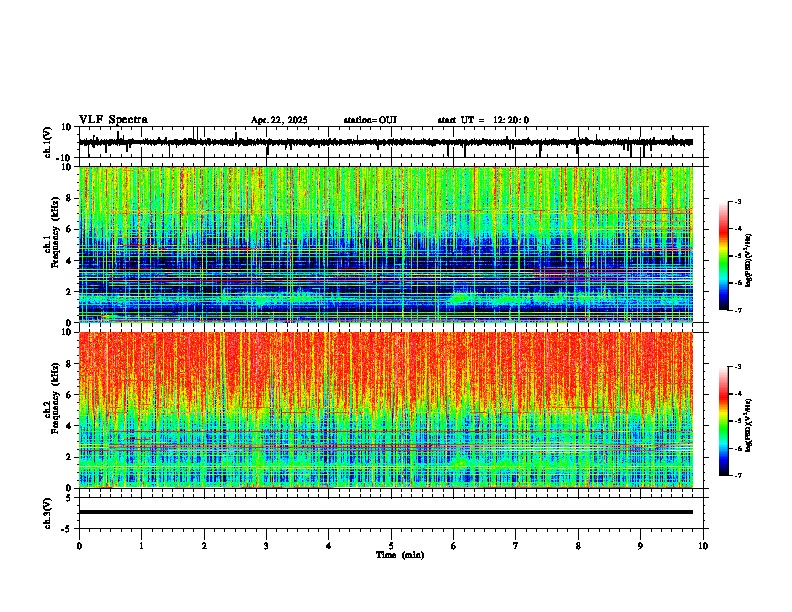Click the "-3" tick on ch.1 colorbar
This screenshot has width=792, height=612.
(737, 202)
